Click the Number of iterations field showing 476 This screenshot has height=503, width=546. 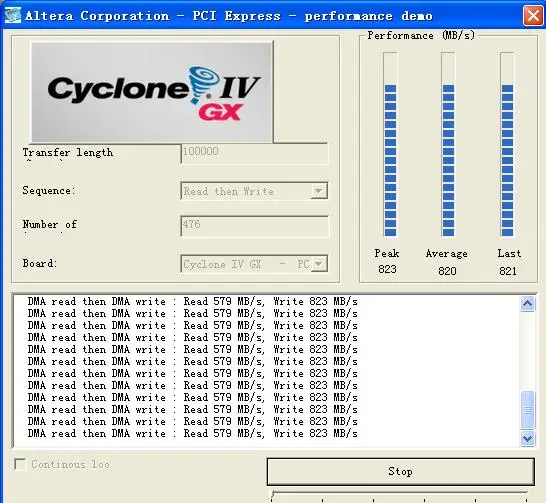255,226
